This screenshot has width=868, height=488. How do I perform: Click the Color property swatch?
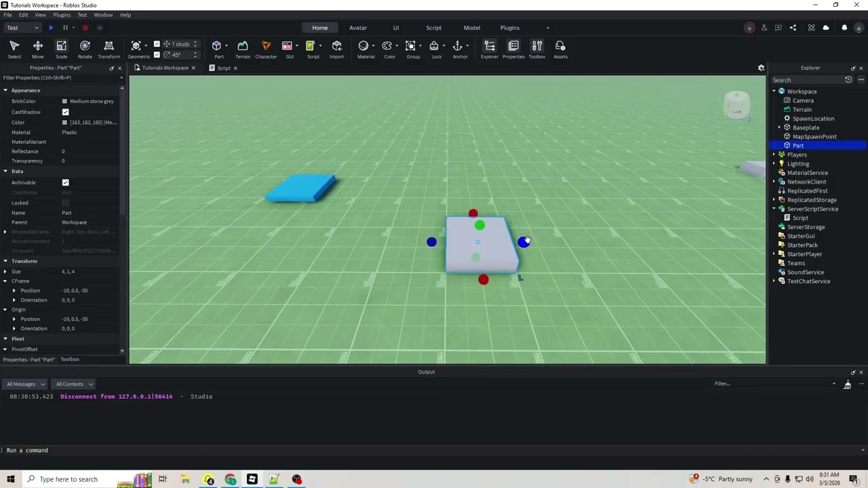(x=64, y=123)
